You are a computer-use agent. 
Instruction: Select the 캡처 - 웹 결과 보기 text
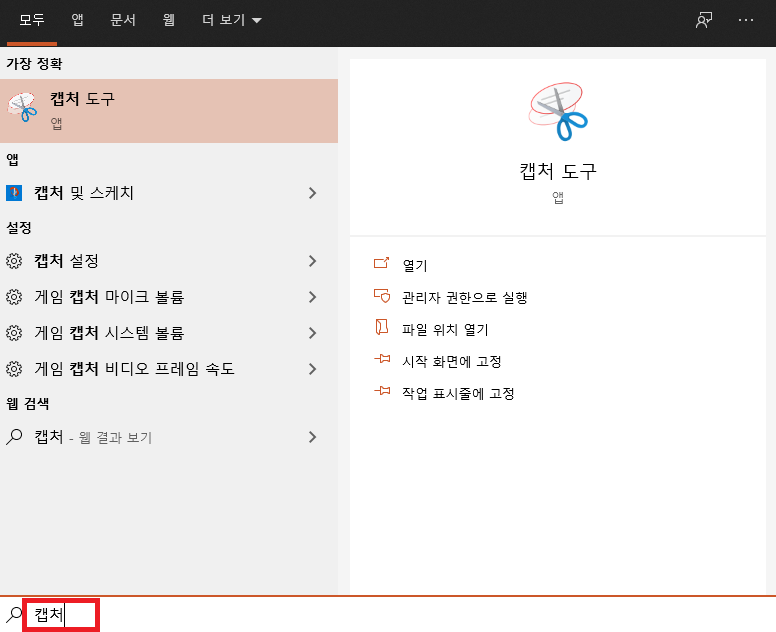pos(93,437)
